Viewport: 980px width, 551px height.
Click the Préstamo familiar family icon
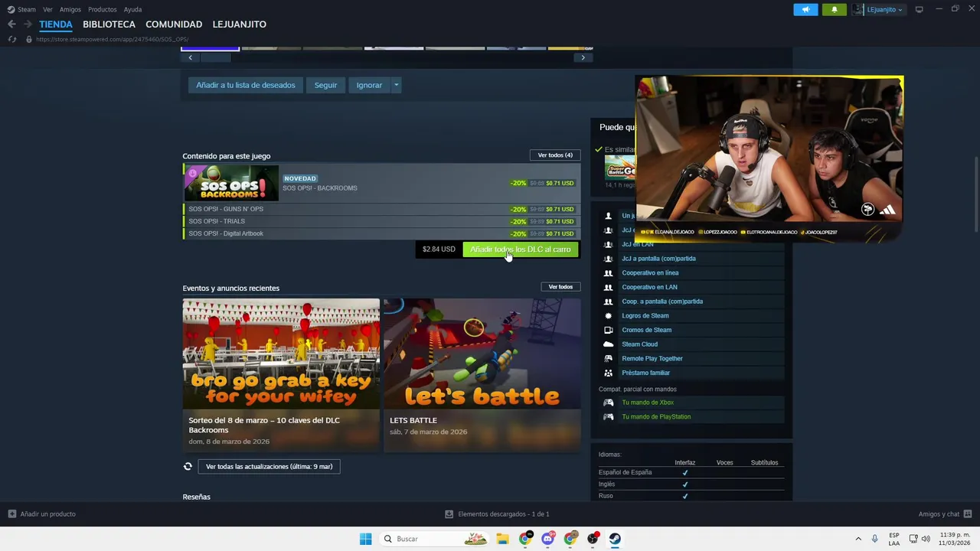(x=609, y=373)
